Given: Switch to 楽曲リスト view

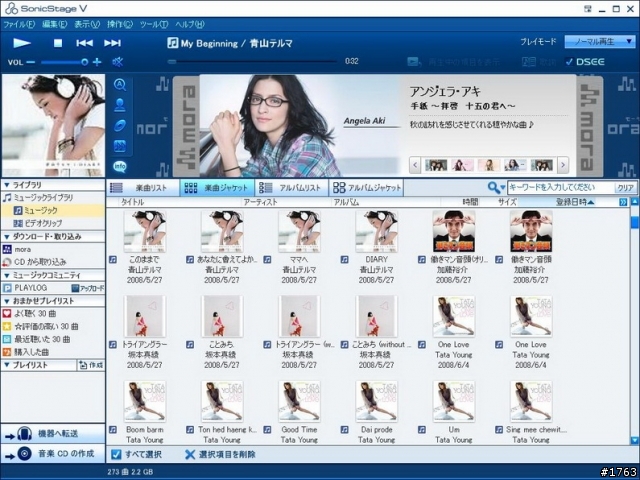Looking at the screenshot, I should pos(143,188).
